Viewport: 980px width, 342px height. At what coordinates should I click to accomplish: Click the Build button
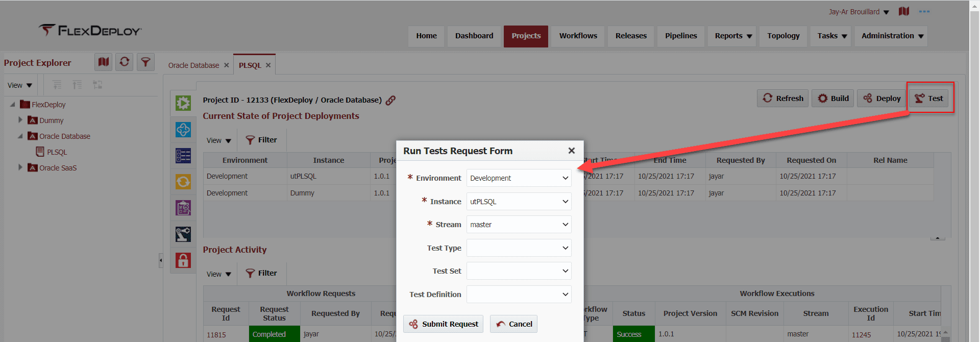[x=833, y=98]
